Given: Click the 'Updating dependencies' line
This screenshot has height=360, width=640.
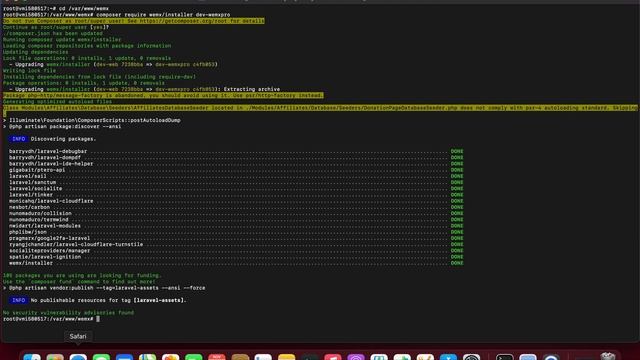Looking at the screenshot, I should click(36, 52).
